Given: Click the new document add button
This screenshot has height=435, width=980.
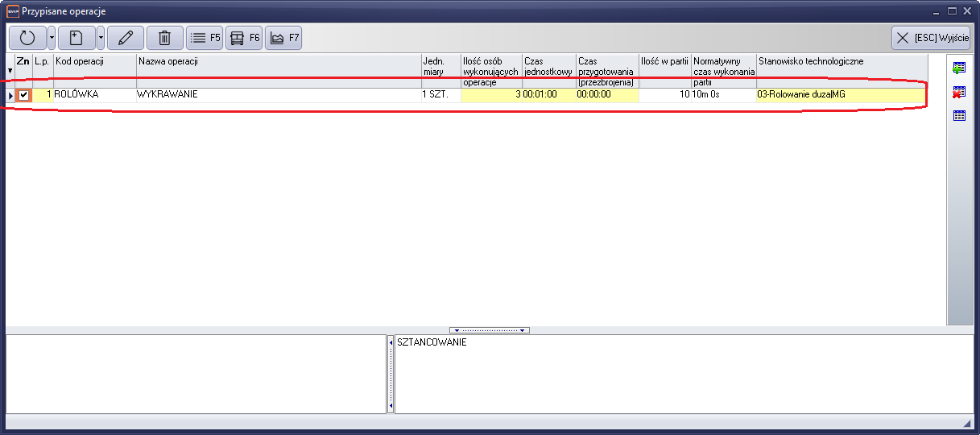Looking at the screenshot, I should [x=77, y=38].
